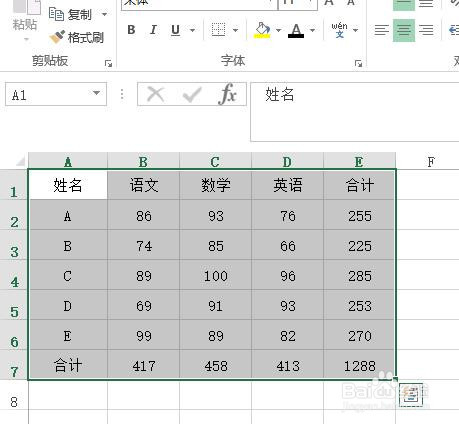Open font color dropdown arrow
The image size is (459, 424).
[x=312, y=30]
